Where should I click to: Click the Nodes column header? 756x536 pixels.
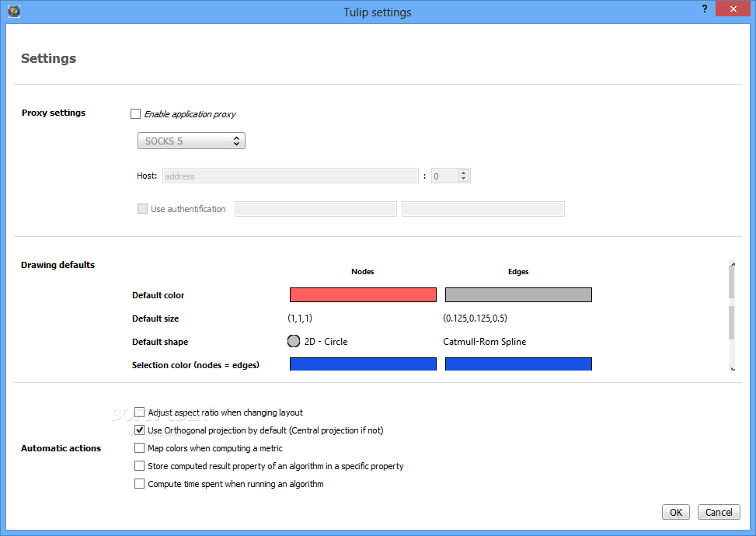(x=363, y=271)
